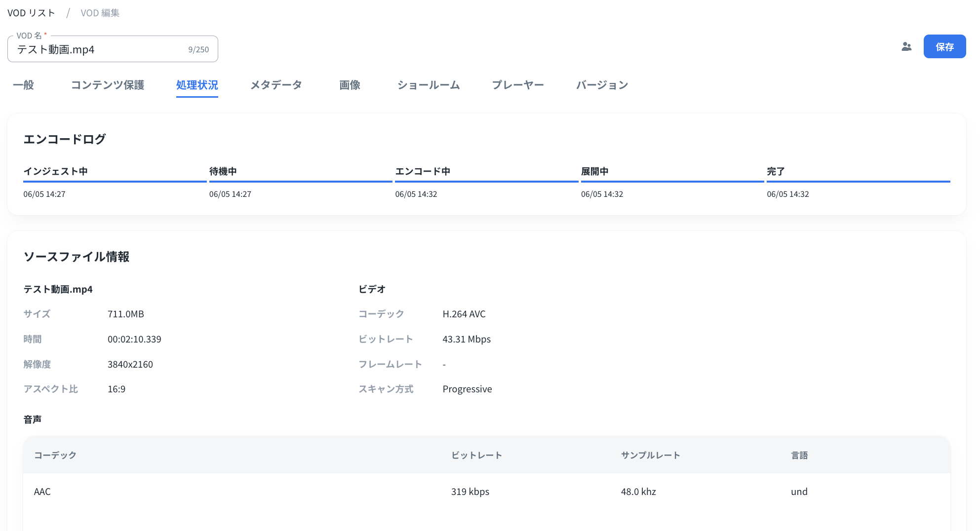This screenshot has height=531, width=980.
Task: Click the 展開中 encode log step
Action: point(595,171)
